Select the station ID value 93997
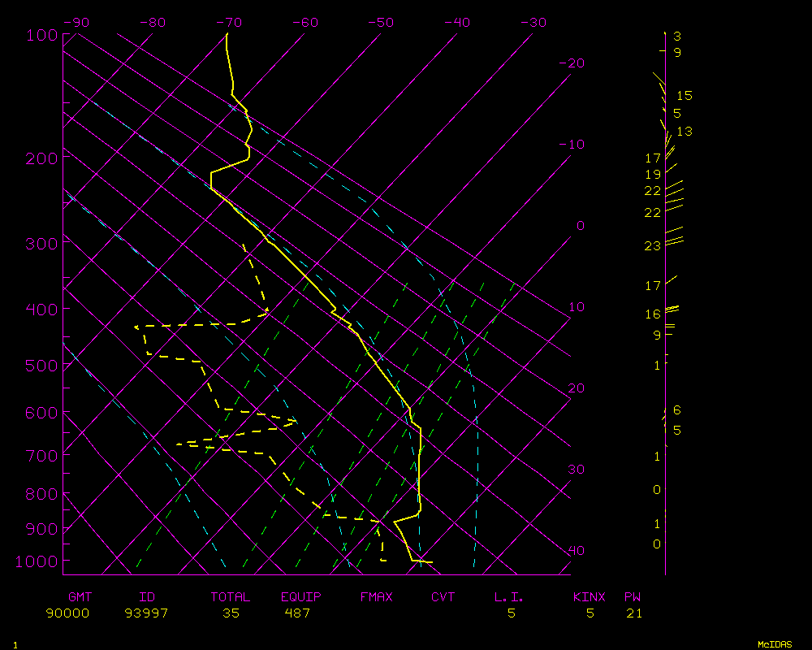 (x=146, y=613)
